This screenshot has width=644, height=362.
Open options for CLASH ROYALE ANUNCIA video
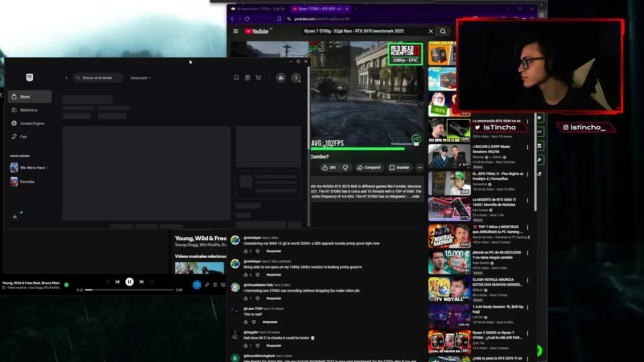527,281
